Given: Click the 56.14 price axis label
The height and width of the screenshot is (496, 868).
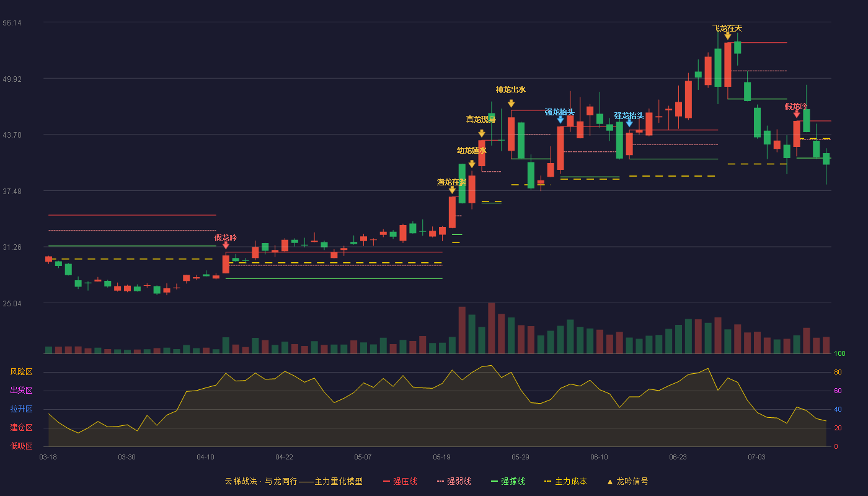Looking at the screenshot, I should [x=12, y=23].
